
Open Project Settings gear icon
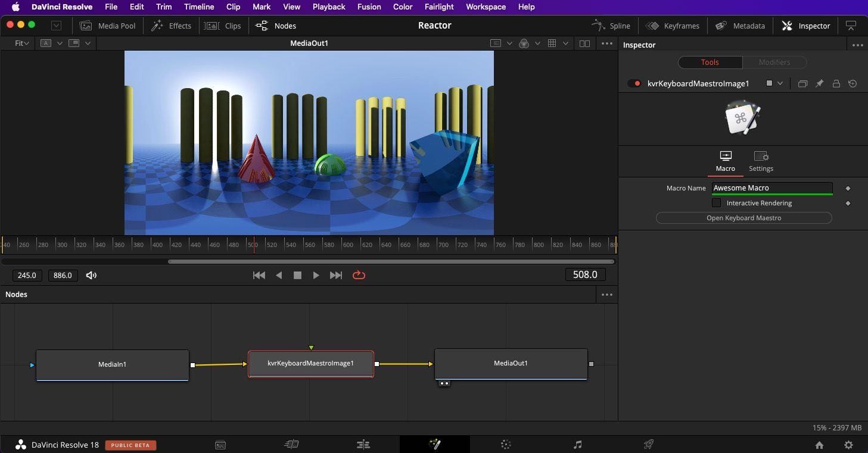[x=848, y=445]
